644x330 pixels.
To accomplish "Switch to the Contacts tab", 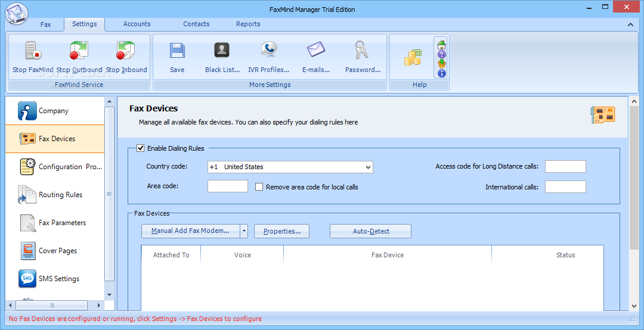I will (x=196, y=24).
